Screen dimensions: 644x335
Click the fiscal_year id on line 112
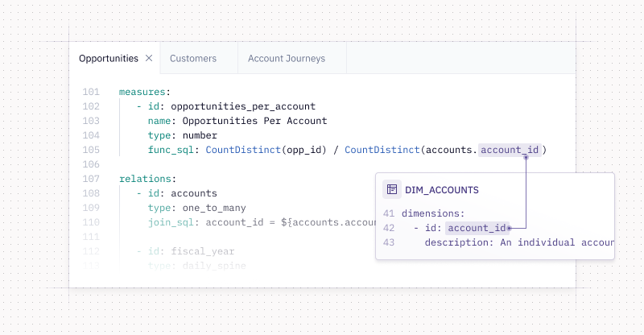tap(203, 251)
